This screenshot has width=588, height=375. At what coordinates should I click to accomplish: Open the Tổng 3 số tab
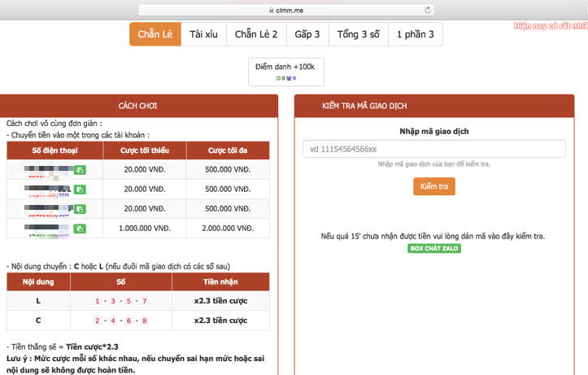click(x=358, y=34)
